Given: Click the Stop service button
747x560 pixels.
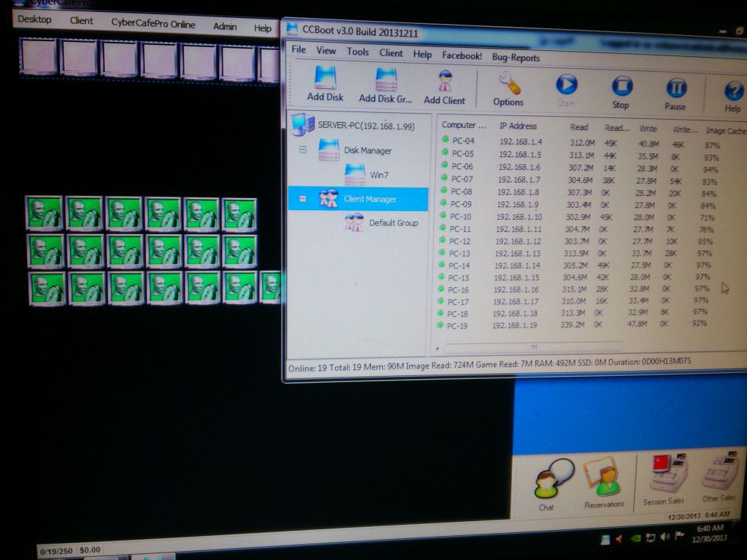Looking at the screenshot, I should [621, 92].
